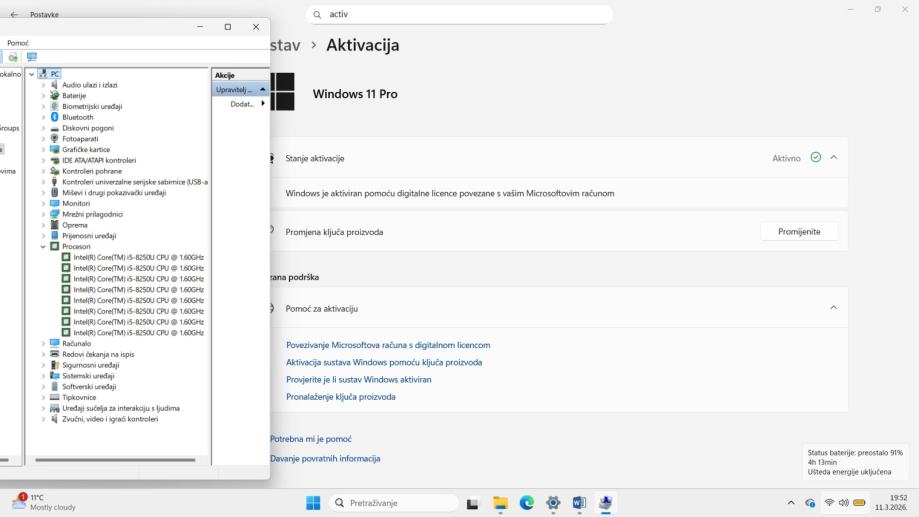The height and width of the screenshot is (517, 919).
Task: Expand the Sistemski uređaji node arrow
Action: click(43, 376)
